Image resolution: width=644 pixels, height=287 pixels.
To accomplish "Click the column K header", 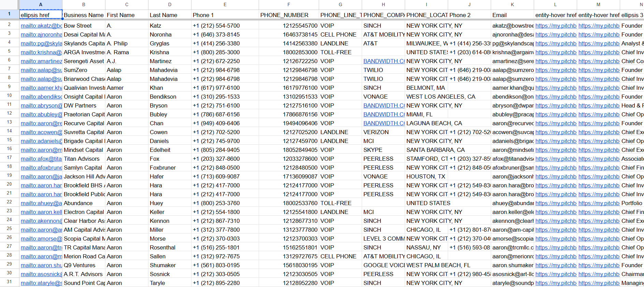I will (x=512, y=4).
